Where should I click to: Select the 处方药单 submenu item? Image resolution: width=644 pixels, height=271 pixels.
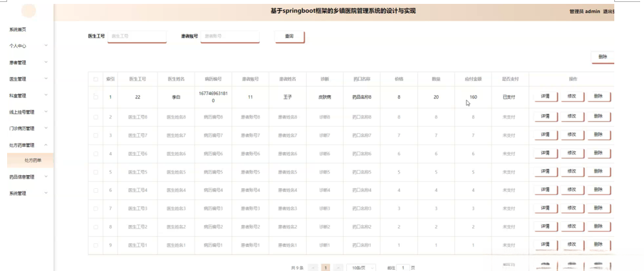tap(30, 160)
